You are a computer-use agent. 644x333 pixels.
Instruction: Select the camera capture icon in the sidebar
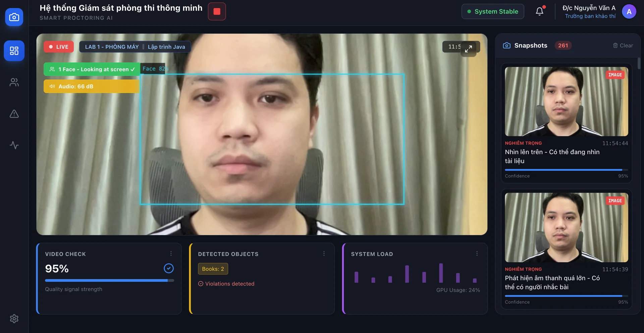[x=14, y=17]
